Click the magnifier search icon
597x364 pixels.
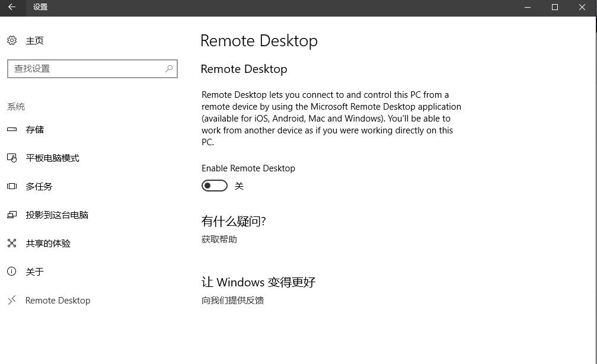169,69
